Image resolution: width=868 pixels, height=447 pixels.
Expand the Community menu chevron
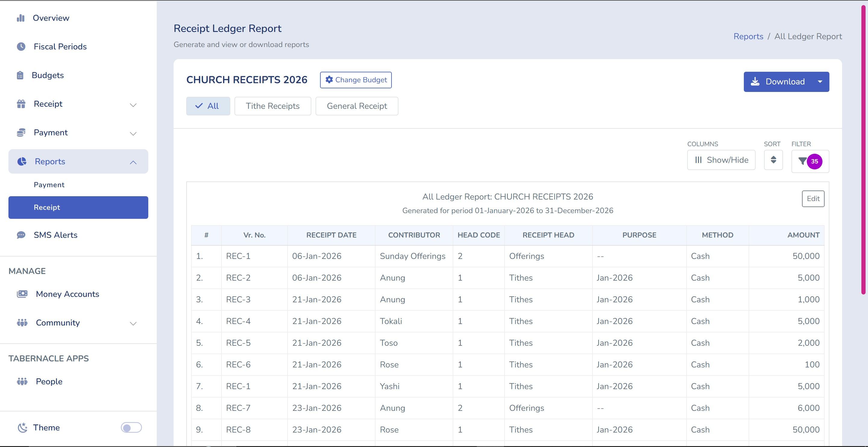click(x=133, y=324)
